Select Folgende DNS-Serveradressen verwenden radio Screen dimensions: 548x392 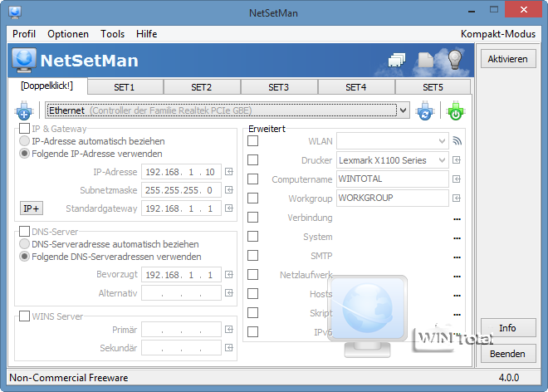(24, 257)
